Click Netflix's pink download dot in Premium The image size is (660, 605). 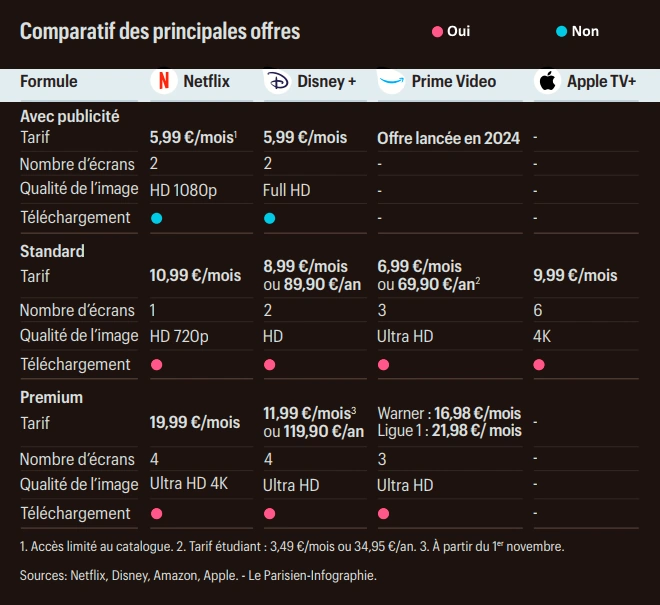click(157, 514)
